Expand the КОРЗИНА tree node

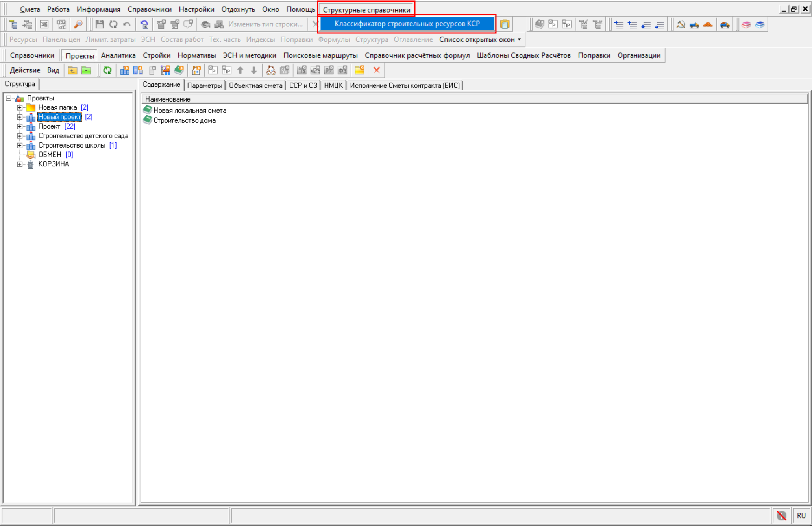pos(20,164)
